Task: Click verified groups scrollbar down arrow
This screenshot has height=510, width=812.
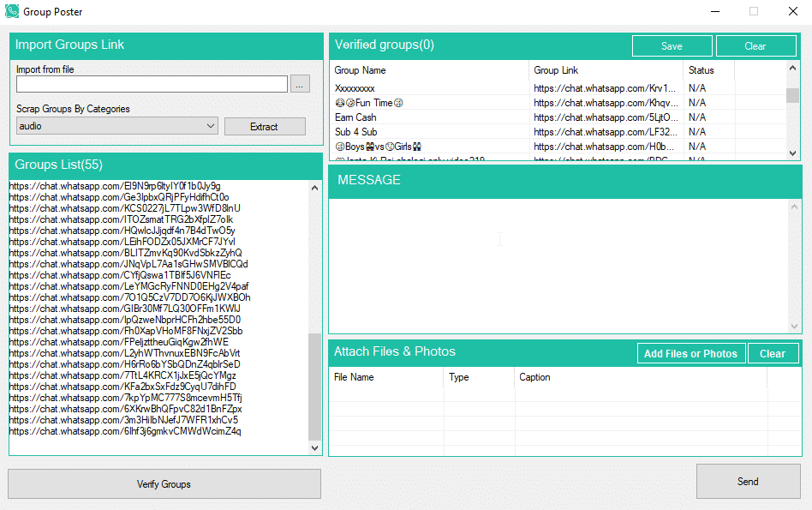Action: (792, 153)
